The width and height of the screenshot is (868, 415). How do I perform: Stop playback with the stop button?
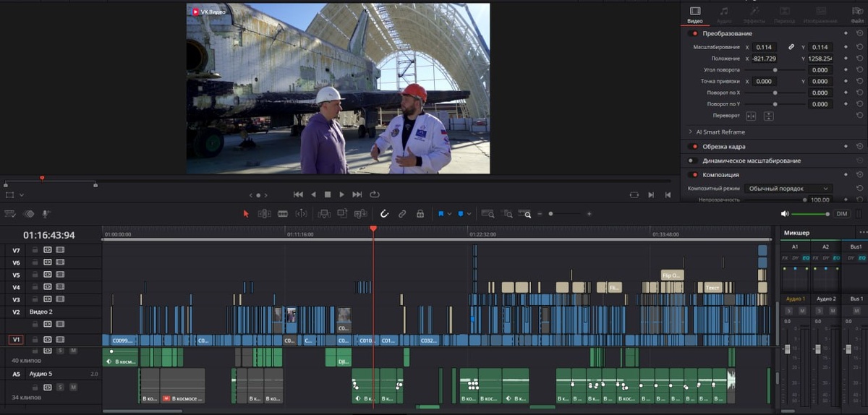pos(327,194)
